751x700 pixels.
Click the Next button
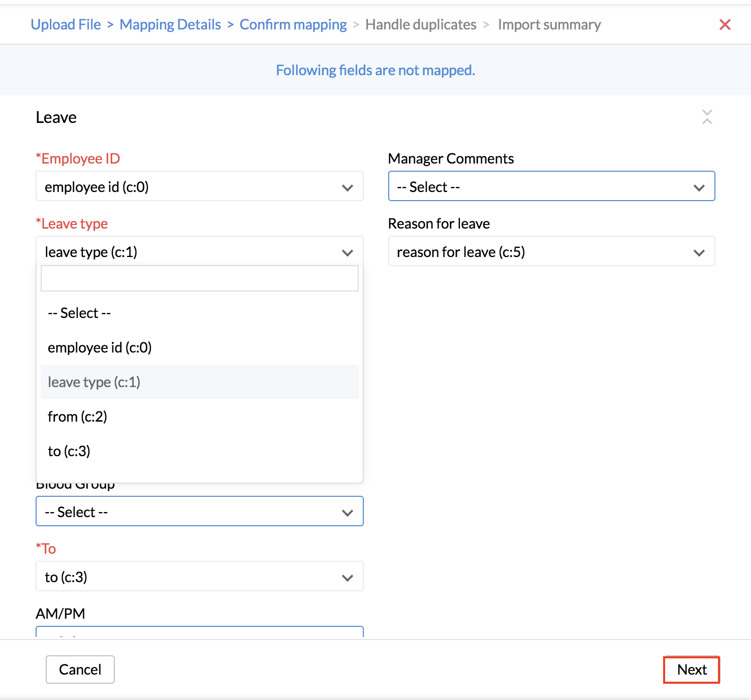click(691, 670)
